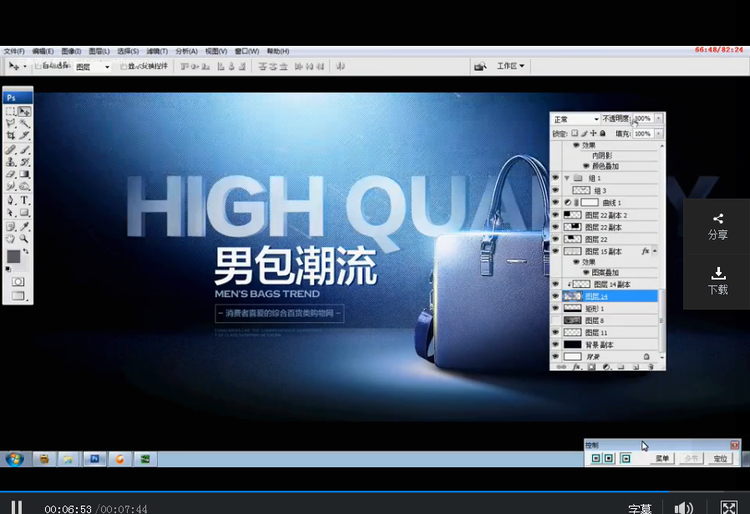Select the Horizontal Type tool

coord(24,200)
